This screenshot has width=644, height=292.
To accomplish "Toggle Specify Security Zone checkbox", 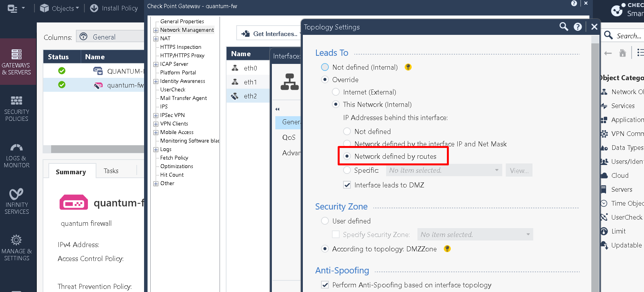I will point(336,234).
